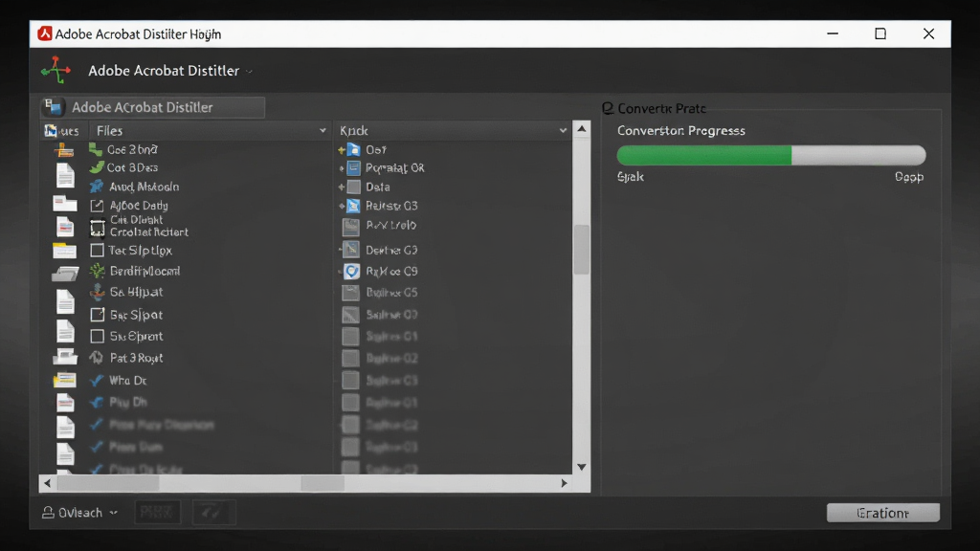This screenshot has width=980, height=551.
Task: Toggle the 'Bac Sjpat' checkbox
Action: click(x=97, y=314)
